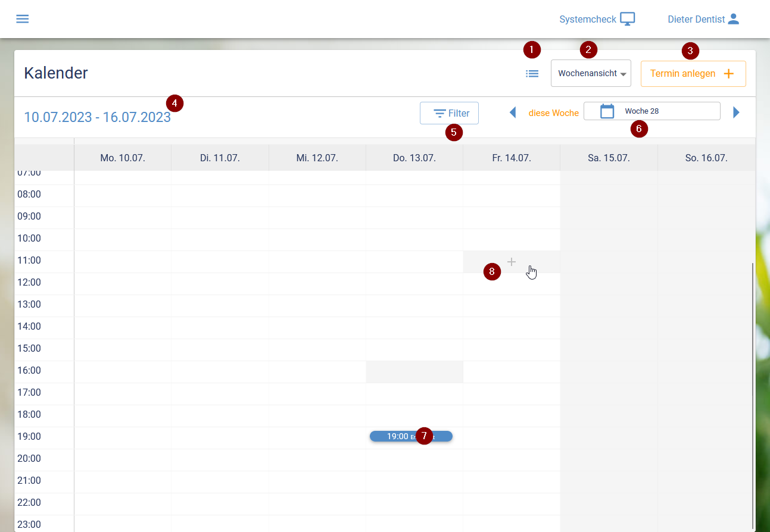Click the plus icon in the Fr. 14.07 cell

[512, 261]
